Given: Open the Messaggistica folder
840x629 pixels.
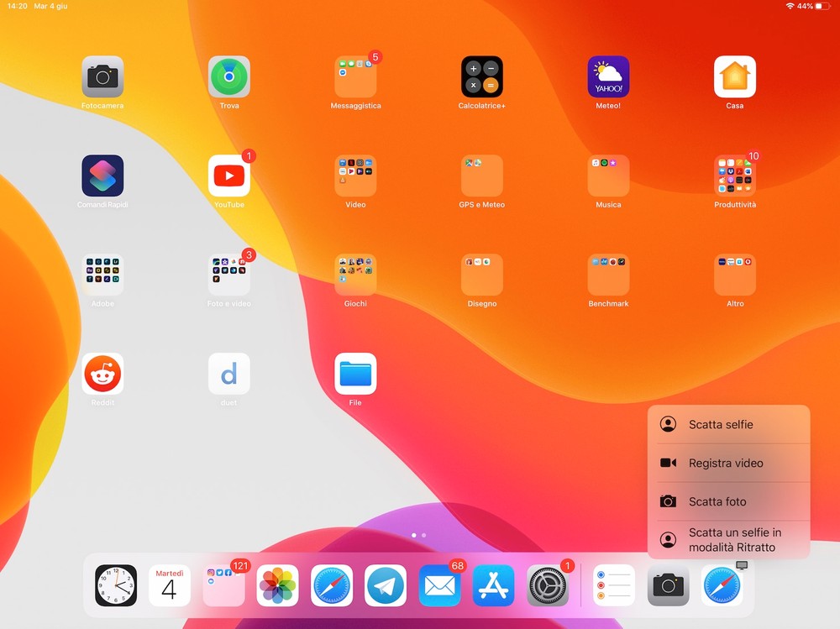Looking at the screenshot, I should point(355,76).
